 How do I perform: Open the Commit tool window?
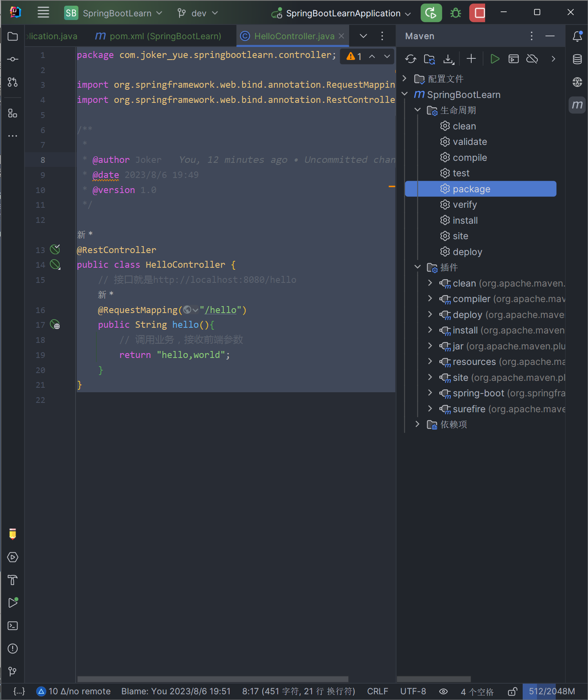tap(13, 59)
